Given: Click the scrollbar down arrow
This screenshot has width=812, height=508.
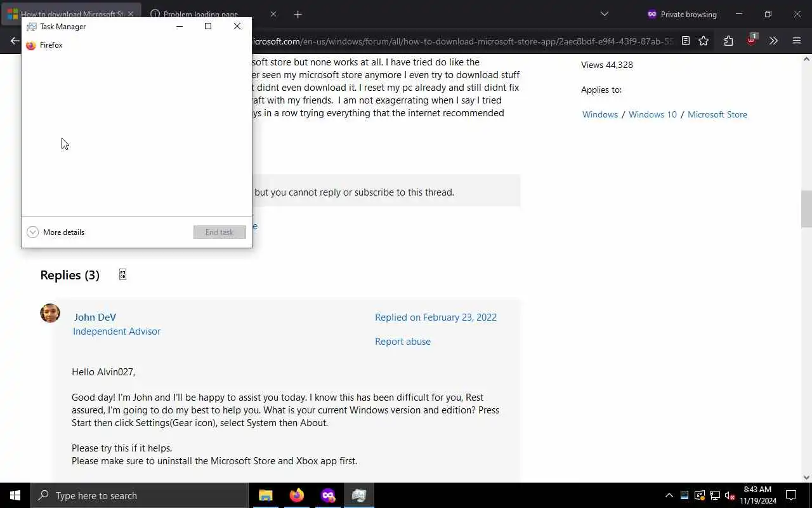Looking at the screenshot, I should pyautogui.click(x=806, y=478).
